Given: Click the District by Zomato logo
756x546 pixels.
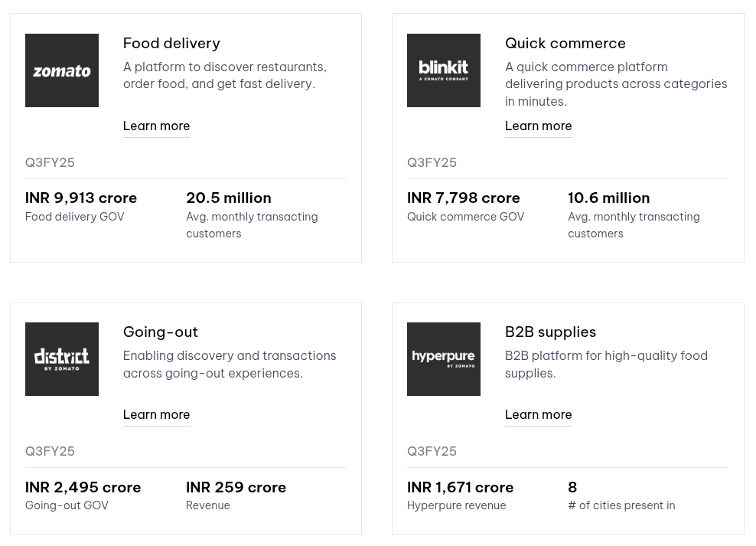Looking at the screenshot, I should (x=62, y=359).
